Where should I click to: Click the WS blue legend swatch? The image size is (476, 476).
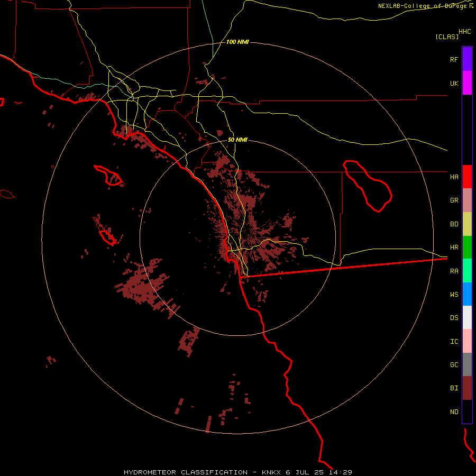[467, 294]
